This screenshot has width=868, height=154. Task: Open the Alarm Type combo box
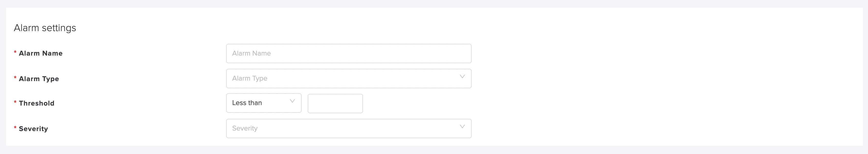pos(349,79)
